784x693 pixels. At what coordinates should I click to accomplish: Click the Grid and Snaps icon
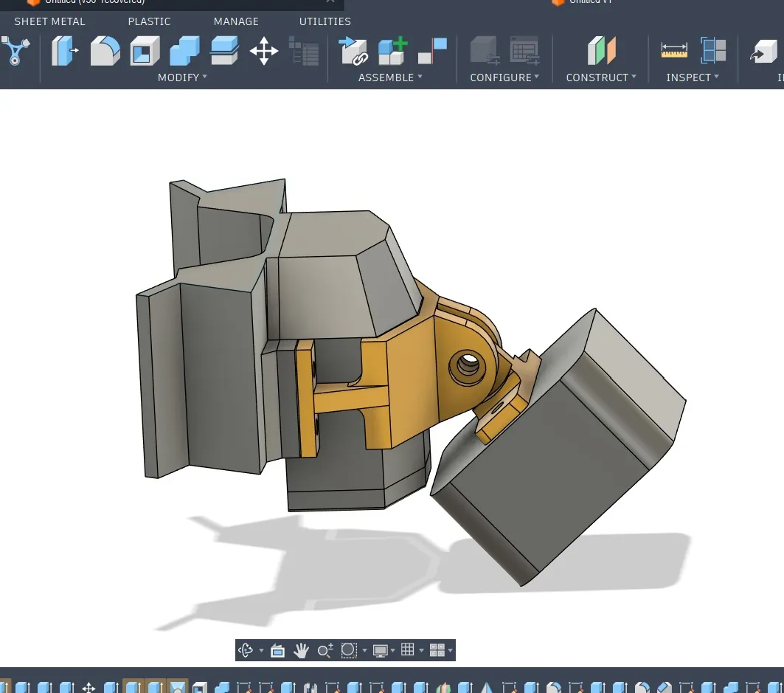click(x=408, y=650)
